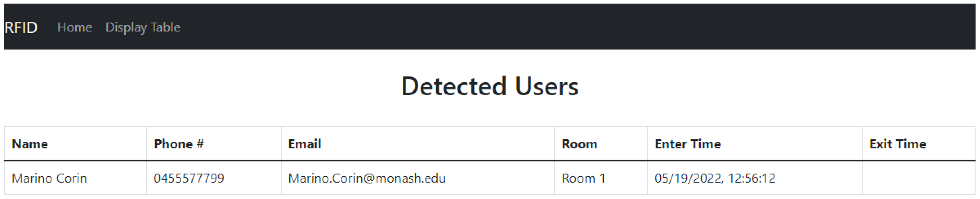The image size is (980, 199).
Task: Click the Marino.Corin@monash.edu email address
Action: [x=367, y=178]
